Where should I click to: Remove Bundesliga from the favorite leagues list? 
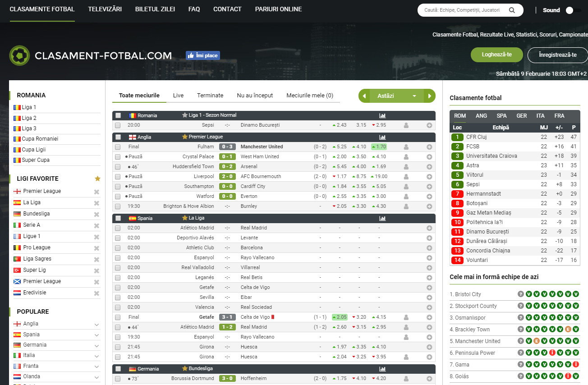click(96, 215)
